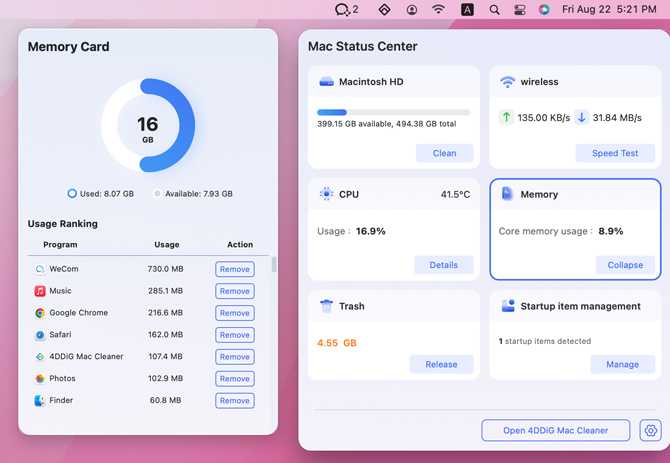Remove Photos from memory
Screen dimensions: 670x463
(x=235, y=378)
